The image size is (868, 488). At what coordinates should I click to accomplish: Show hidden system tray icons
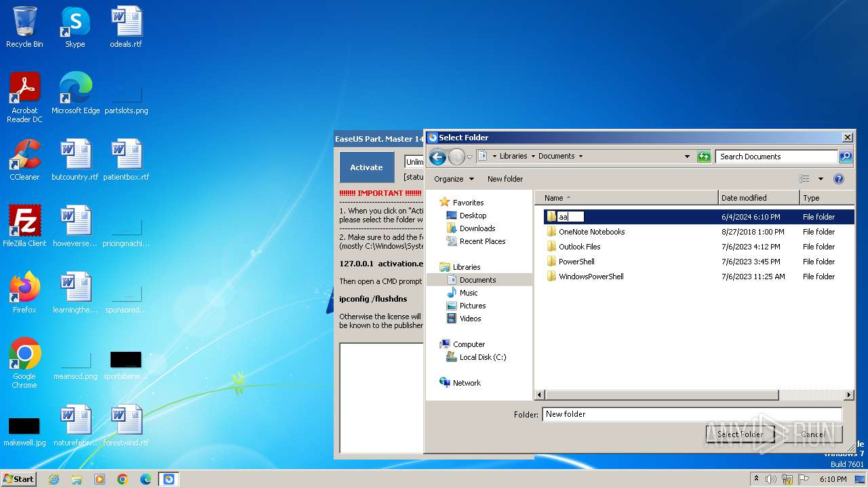(756, 479)
